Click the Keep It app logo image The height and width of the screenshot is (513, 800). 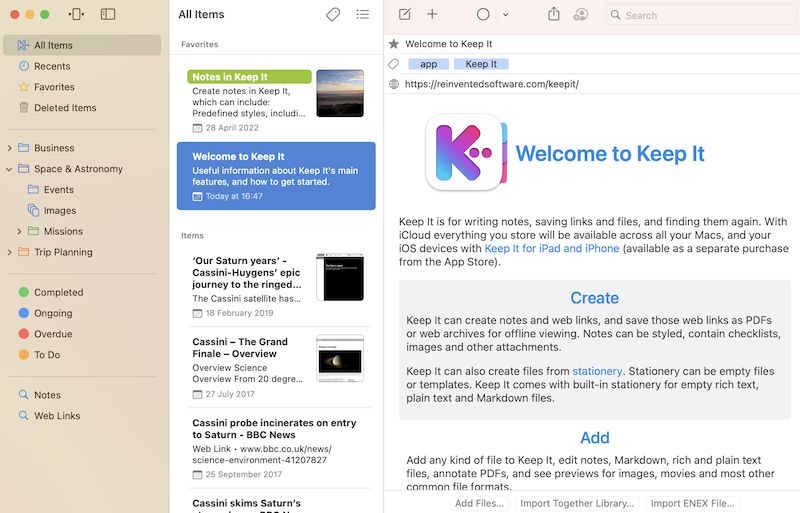pyautogui.click(x=465, y=153)
